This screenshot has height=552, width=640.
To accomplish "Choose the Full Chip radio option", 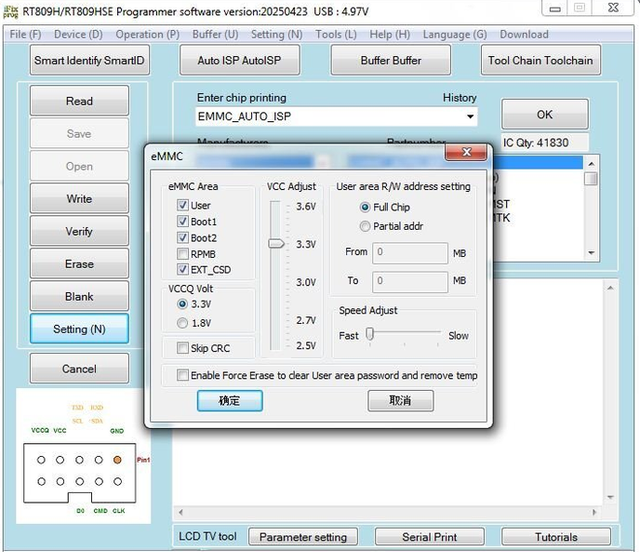I will [x=365, y=207].
